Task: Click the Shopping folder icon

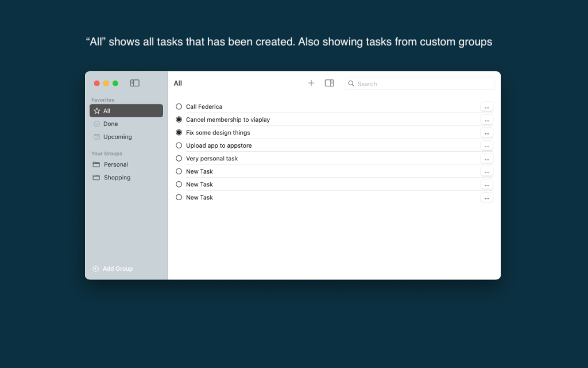Action: pyautogui.click(x=96, y=178)
